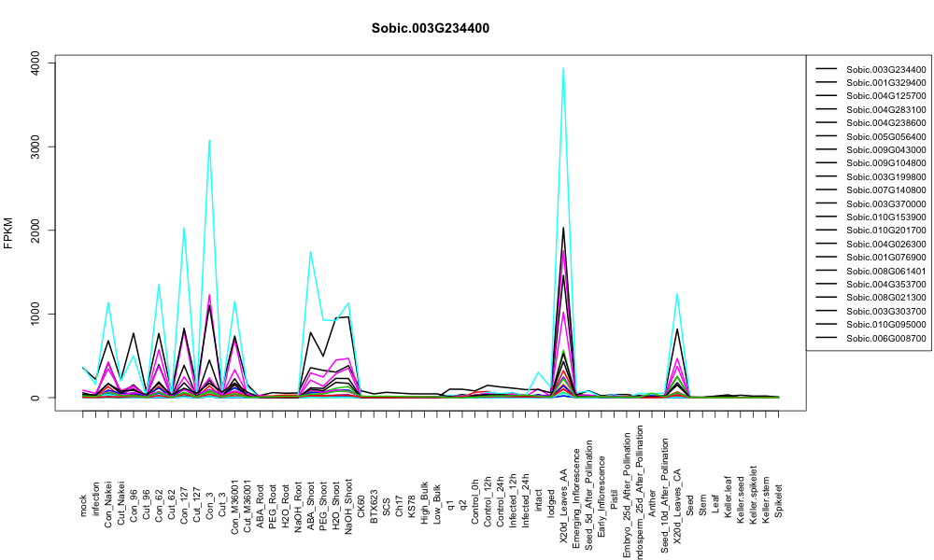The image size is (934, 560).
Task: Select the X20d_Leaves_AA x-axis label
Action: (x=563, y=489)
